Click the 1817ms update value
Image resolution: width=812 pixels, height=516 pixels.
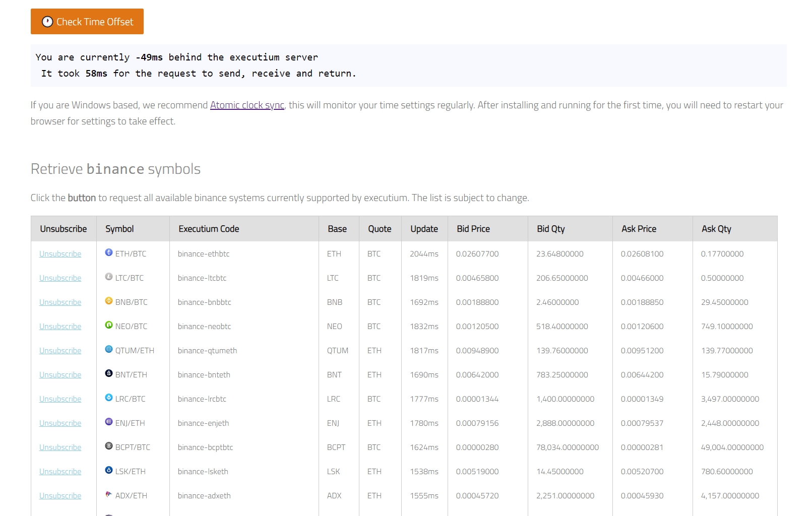424,351
